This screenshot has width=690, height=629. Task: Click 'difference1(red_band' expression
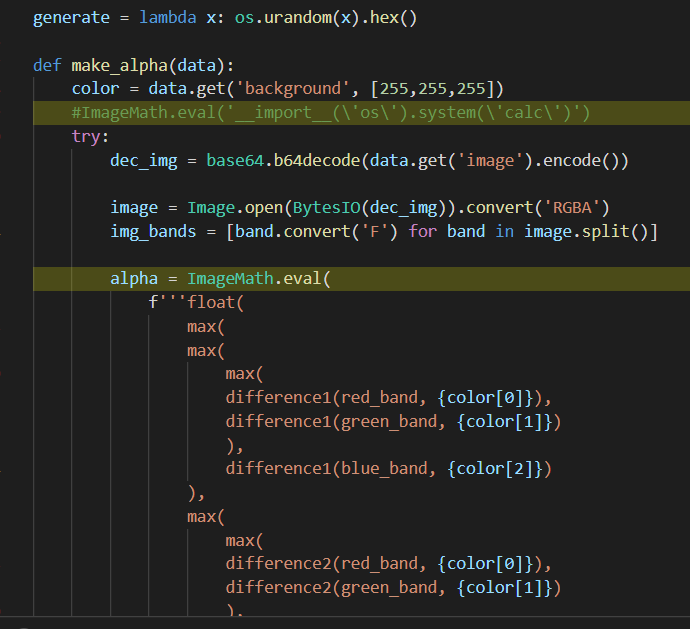click(321, 398)
